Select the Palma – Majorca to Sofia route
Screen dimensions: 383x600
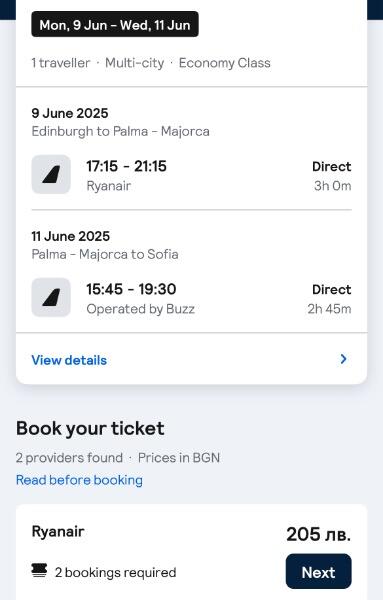point(105,254)
